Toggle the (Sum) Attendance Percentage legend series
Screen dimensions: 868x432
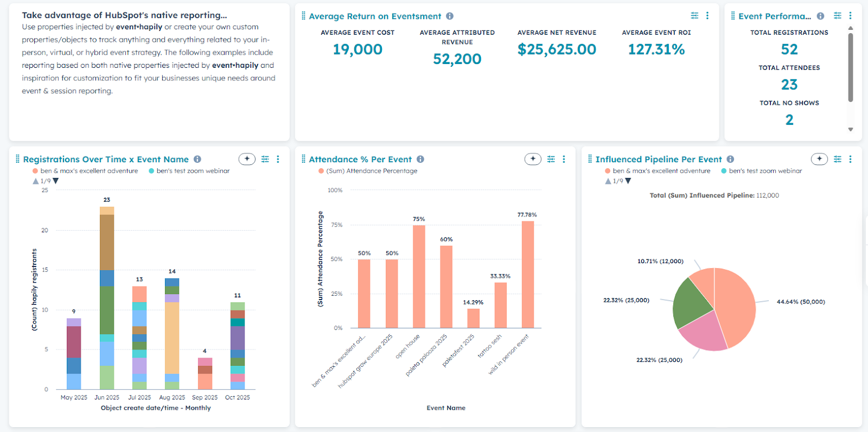tap(368, 171)
